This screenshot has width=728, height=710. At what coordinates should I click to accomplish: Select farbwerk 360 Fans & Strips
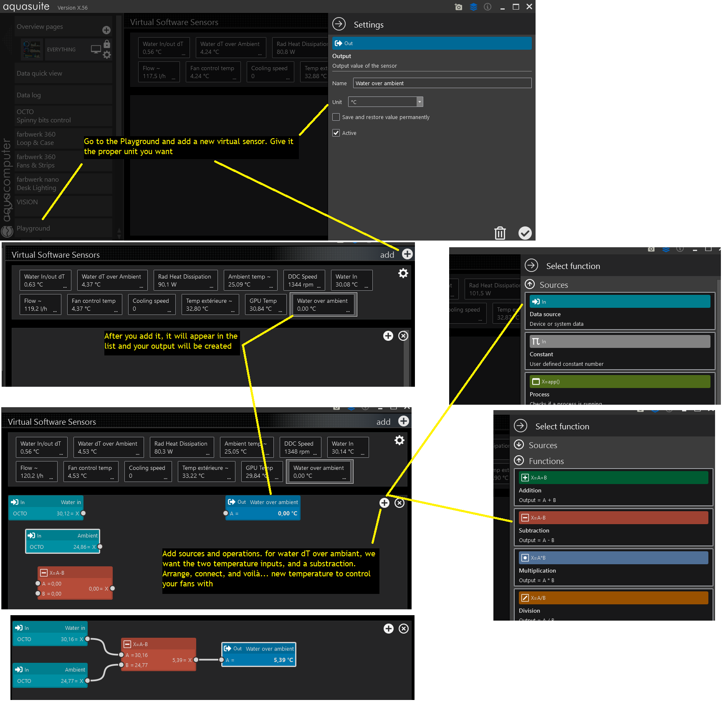63,161
